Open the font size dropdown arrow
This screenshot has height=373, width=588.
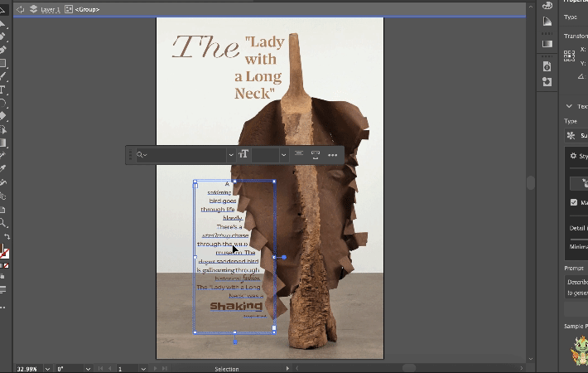[284, 155]
